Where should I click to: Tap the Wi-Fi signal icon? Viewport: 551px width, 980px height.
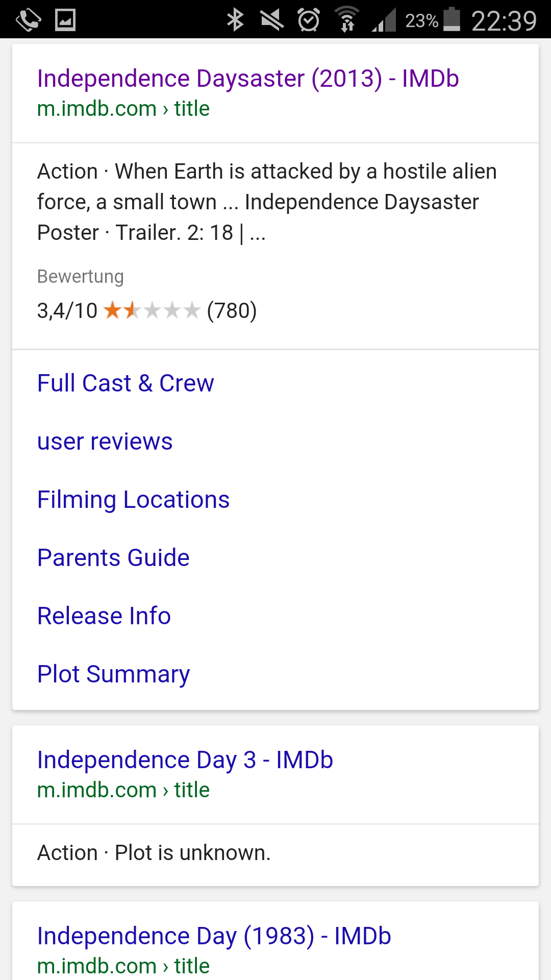pyautogui.click(x=347, y=20)
